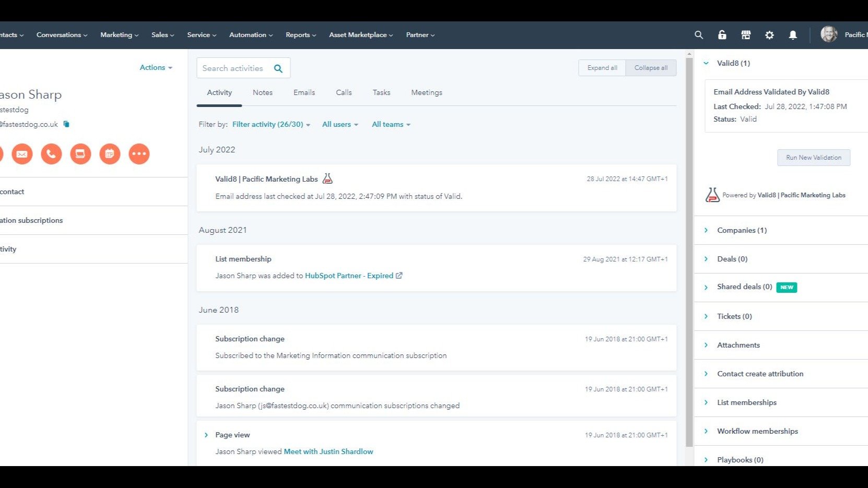Image resolution: width=868 pixels, height=488 pixels.
Task: Open the Actions dropdown
Action: (x=156, y=68)
